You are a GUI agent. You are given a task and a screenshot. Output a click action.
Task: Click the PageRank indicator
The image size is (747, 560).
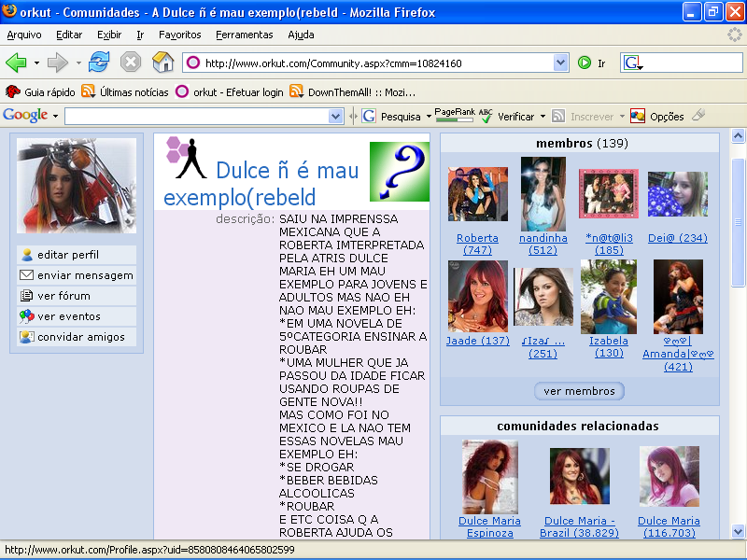[455, 115]
